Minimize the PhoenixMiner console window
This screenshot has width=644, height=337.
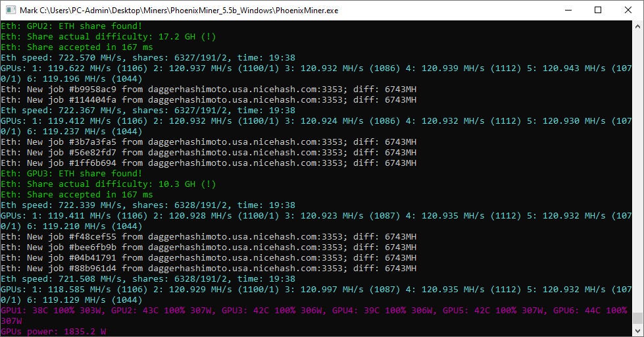(x=568, y=10)
